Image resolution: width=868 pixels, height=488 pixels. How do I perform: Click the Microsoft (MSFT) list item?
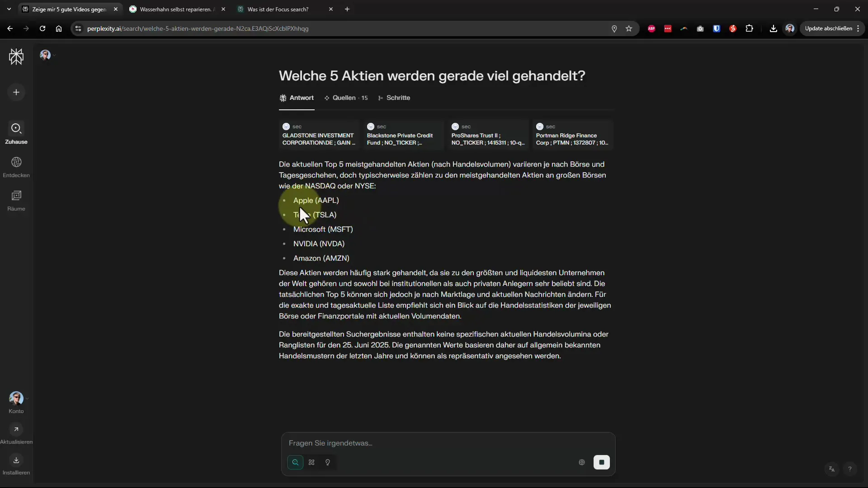click(x=323, y=229)
